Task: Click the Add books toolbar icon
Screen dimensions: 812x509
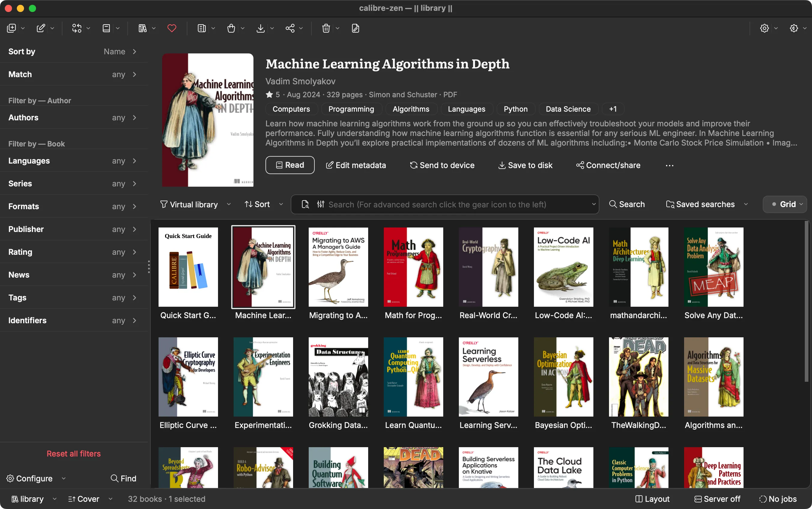Action: click(x=11, y=28)
